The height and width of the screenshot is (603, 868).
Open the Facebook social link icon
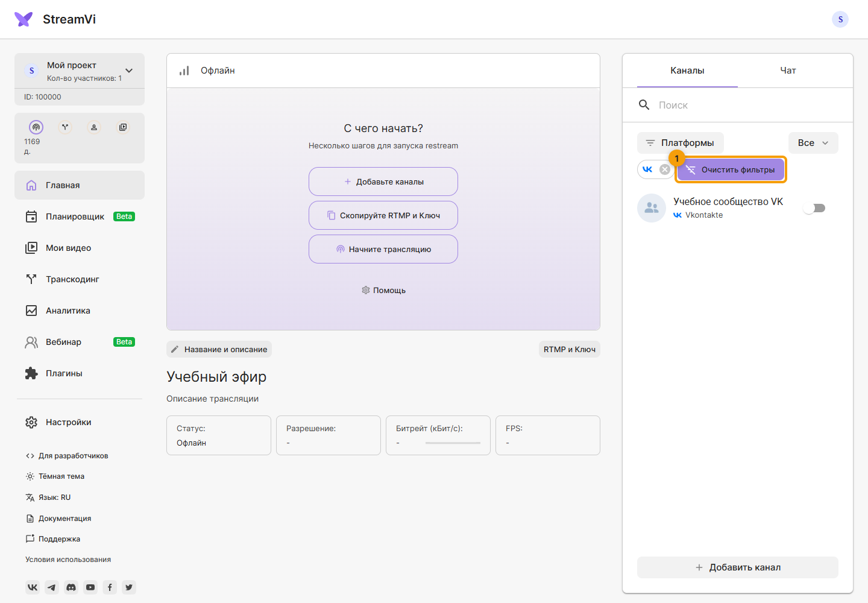(110, 587)
